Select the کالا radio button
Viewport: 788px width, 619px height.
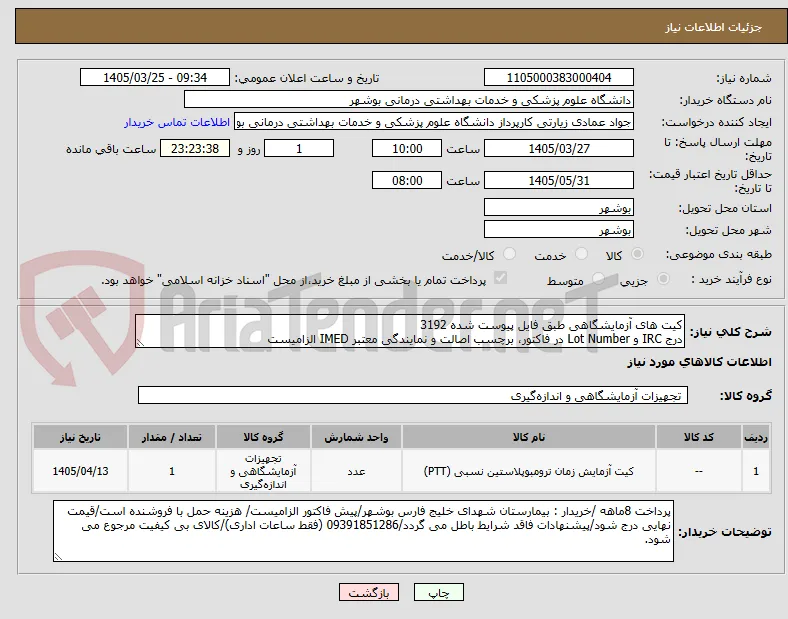[x=637, y=254]
